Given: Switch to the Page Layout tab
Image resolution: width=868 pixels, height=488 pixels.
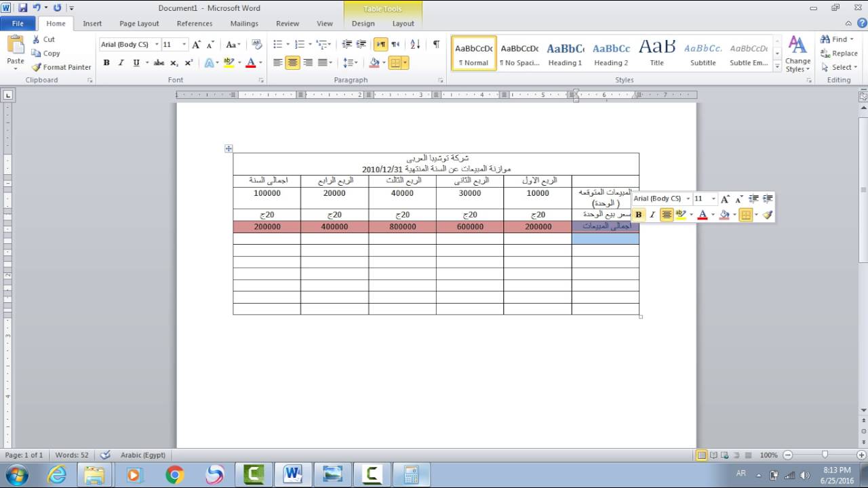Looking at the screenshot, I should (x=139, y=23).
